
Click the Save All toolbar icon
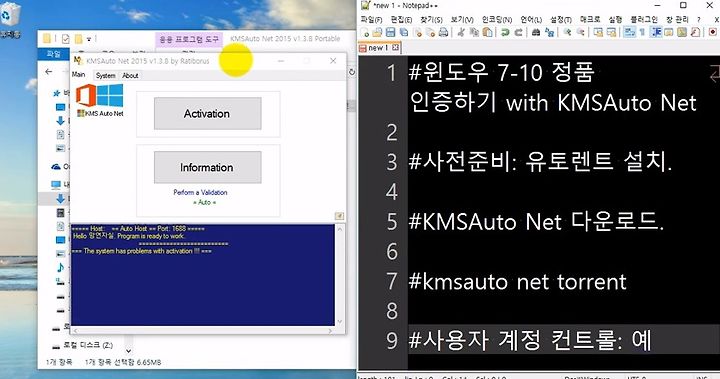(404, 32)
